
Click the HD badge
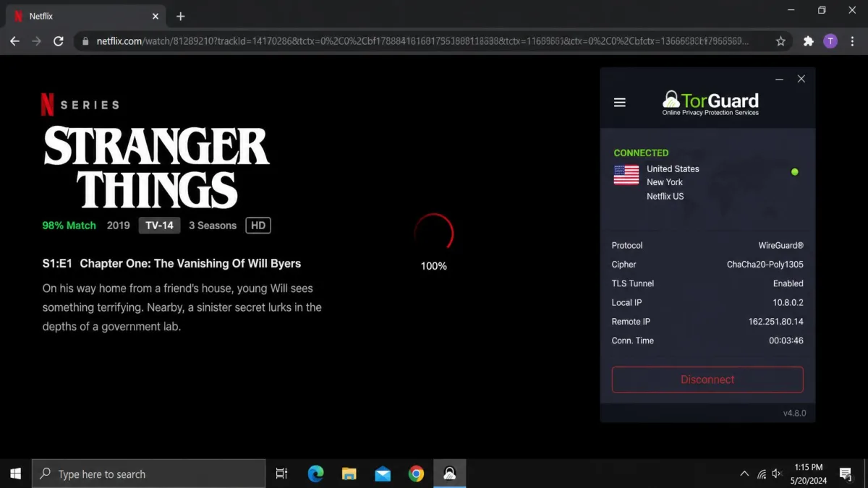tap(258, 226)
